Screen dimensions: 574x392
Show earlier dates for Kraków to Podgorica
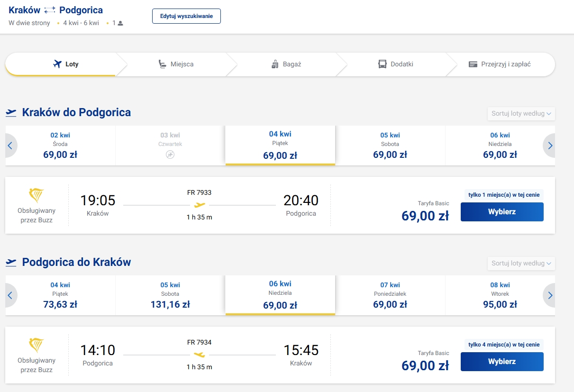tap(10, 146)
